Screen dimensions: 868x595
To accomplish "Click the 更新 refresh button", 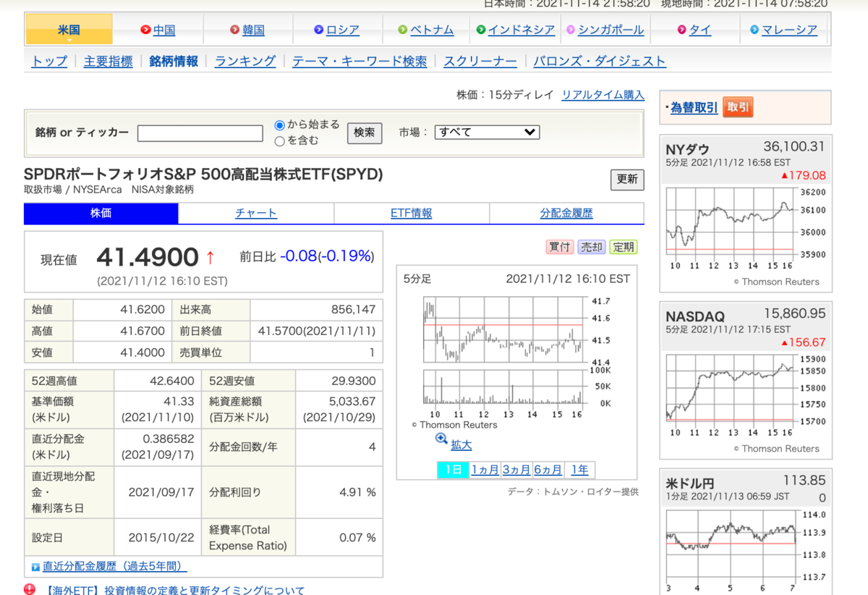I will (x=627, y=180).
